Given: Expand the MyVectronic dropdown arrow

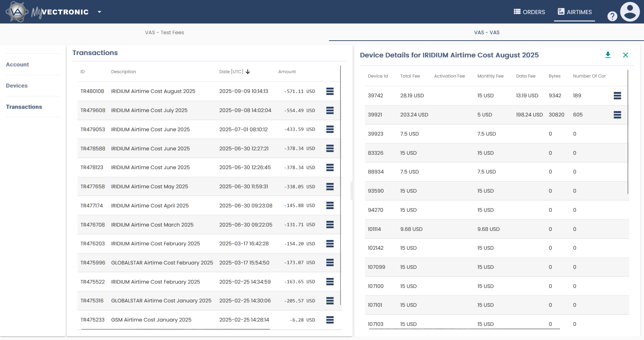Looking at the screenshot, I should pos(99,12).
